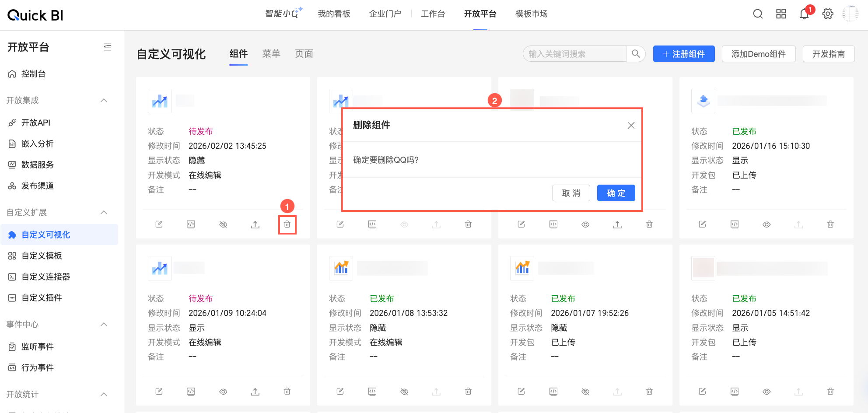
Task: Collapse the 开放平台 sidebar using the fold icon
Action: point(107,47)
